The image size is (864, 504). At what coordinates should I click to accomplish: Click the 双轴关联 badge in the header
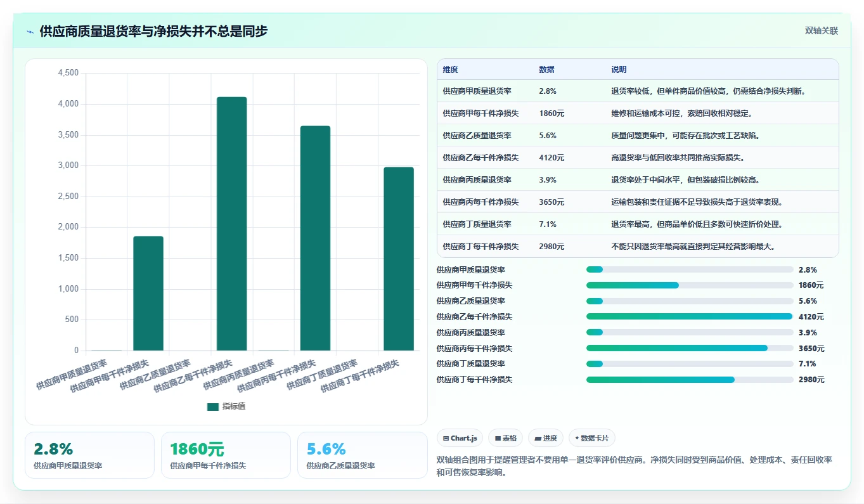(822, 31)
